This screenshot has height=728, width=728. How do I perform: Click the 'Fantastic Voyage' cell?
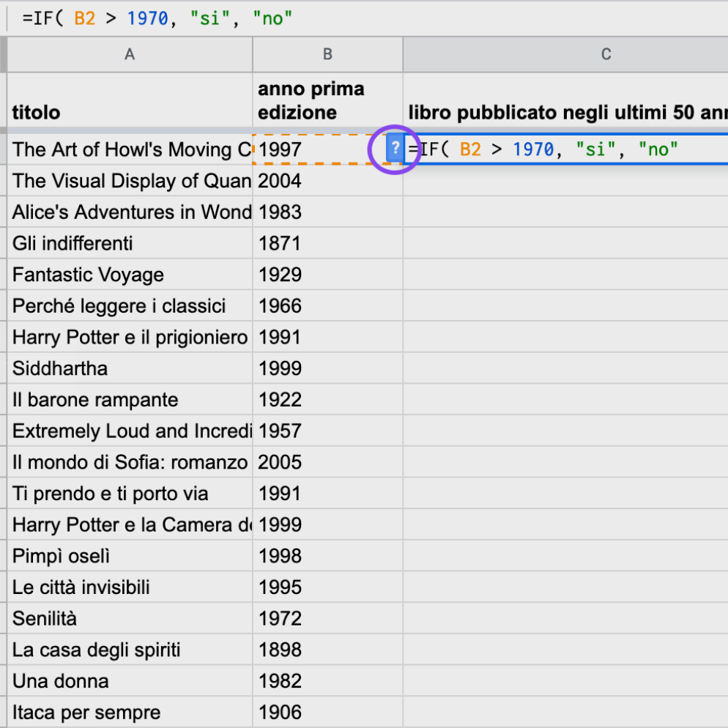tap(130, 275)
